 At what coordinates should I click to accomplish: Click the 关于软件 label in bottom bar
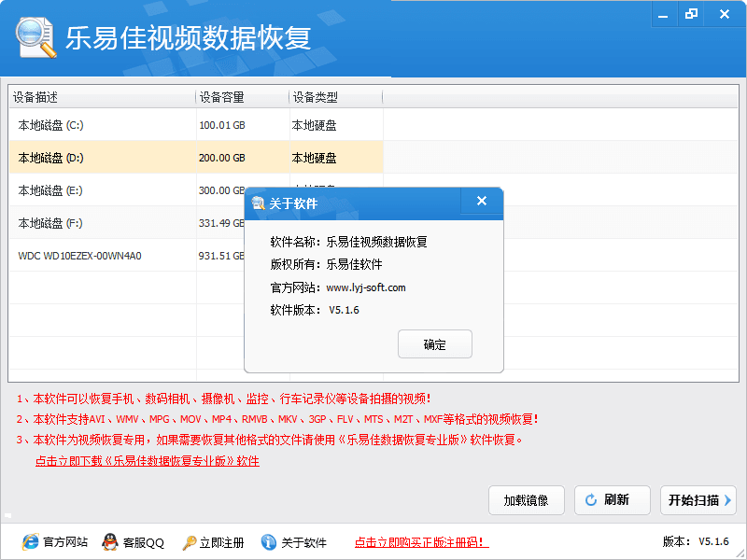[304, 542]
